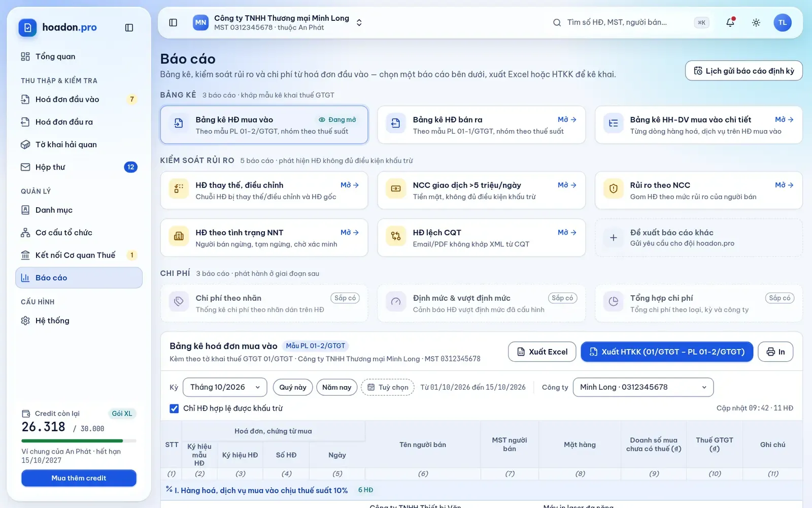
Task: Click the MN company avatar badge
Action: (x=201, y=22)
